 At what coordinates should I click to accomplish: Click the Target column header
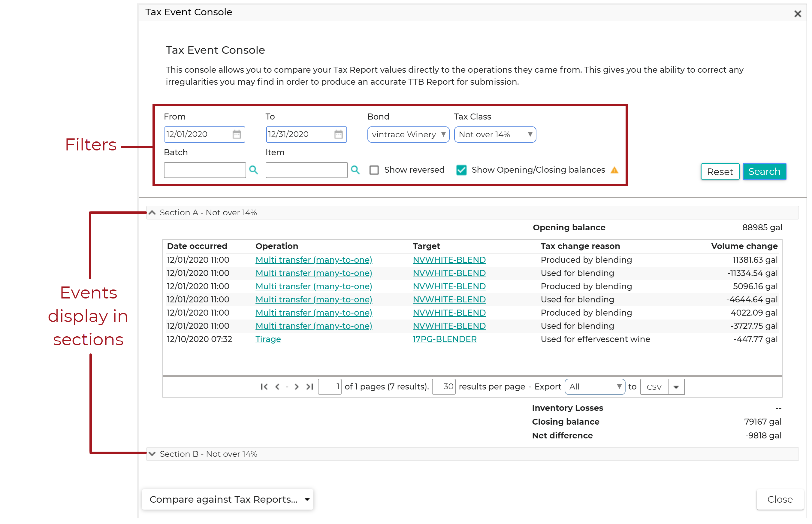(x=426, y=246)
